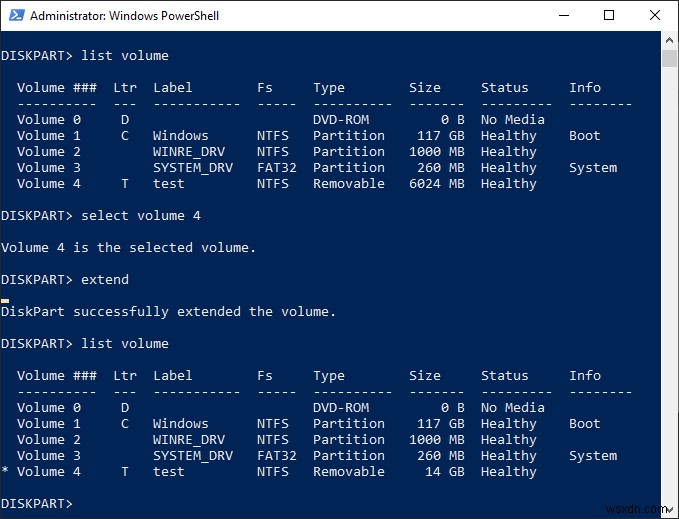The image size is (679, 519).
Task: Click the window title 'Administrator: Windows PowerShell'
Action: point(124,16)
